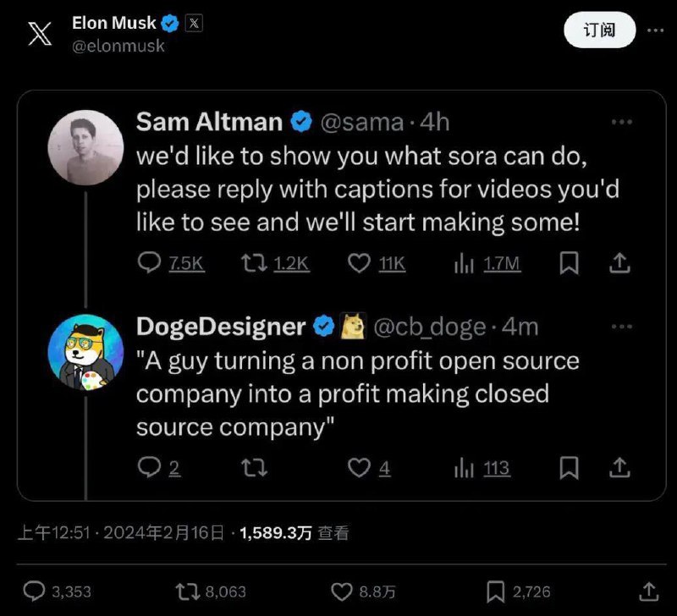
Task: Open DogeDesigner's profile picture
Action: [x=85, y=351]
